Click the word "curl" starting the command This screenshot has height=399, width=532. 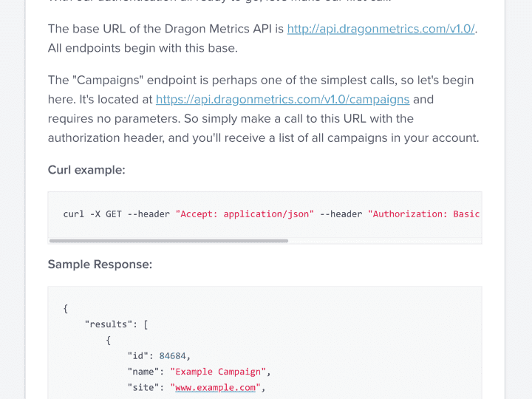tap(74, 214)
